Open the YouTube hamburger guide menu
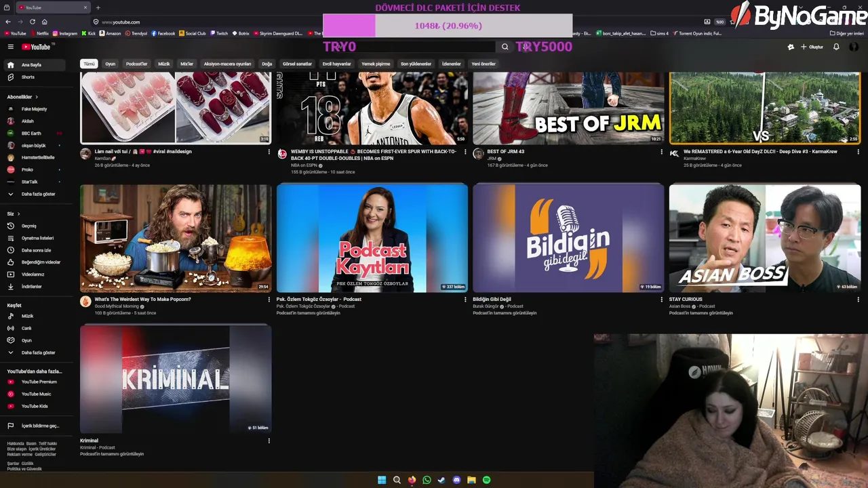868x488 pixels. pos(11,47)
